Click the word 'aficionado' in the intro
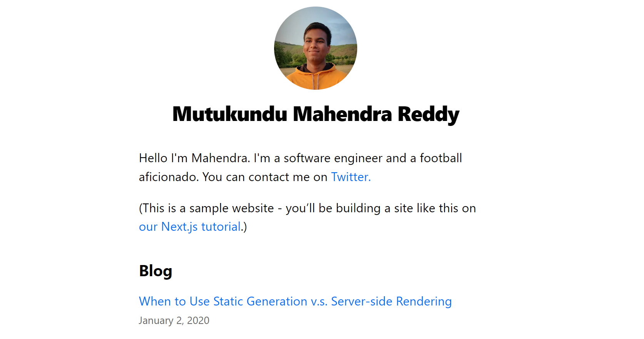644x339 pixels. pos(167,177)
